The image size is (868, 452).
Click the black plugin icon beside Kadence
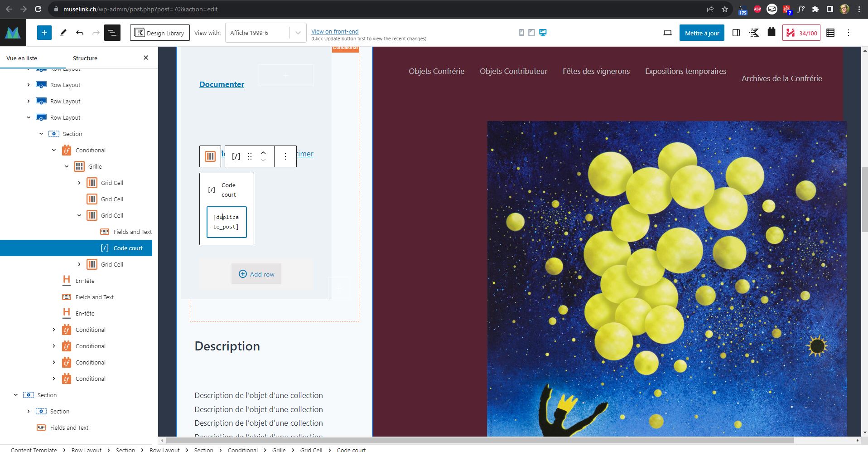pos(772,32)
